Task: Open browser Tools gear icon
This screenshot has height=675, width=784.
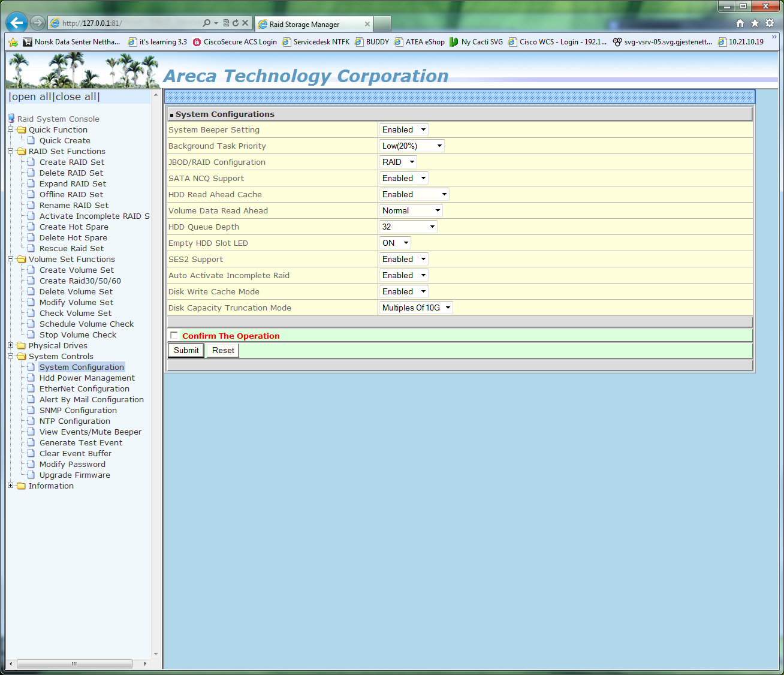Action: click(770, 23)
